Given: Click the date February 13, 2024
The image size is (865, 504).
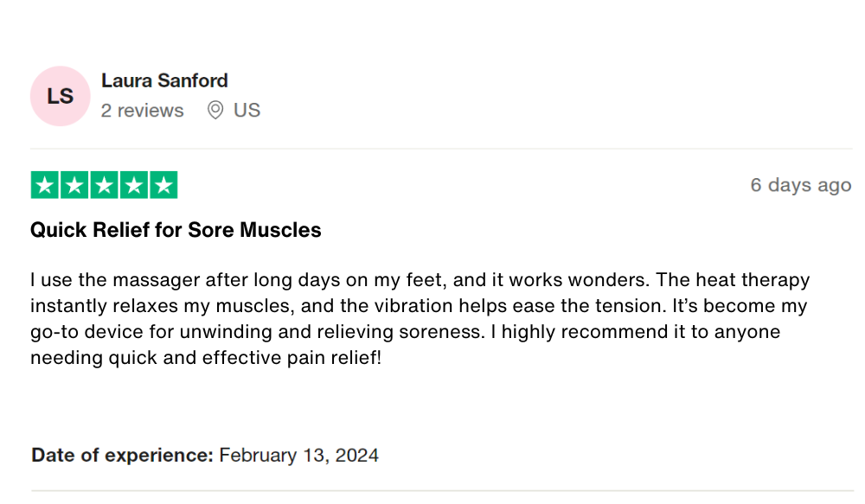Looking at the screenshot, I should (298, 455).
